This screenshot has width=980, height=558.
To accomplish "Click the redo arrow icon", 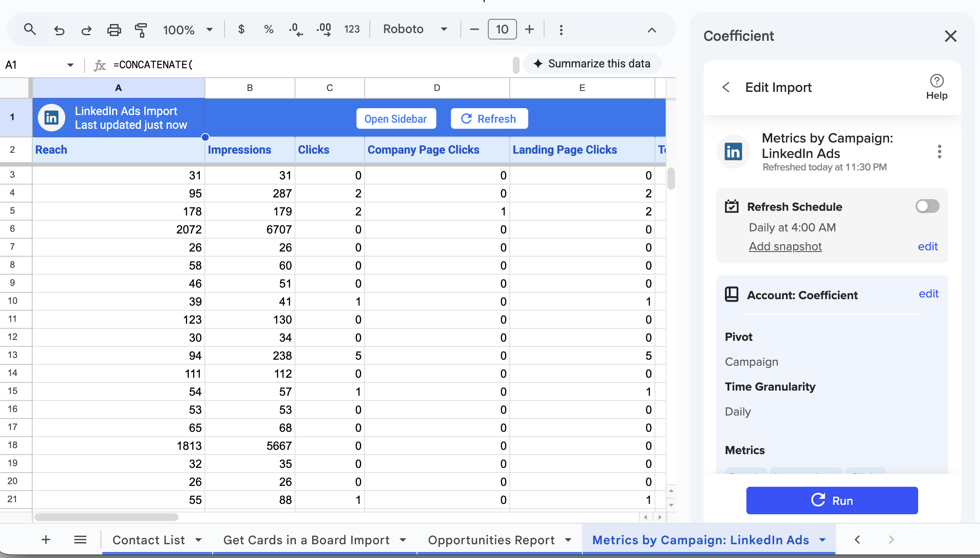I will coord(86,30).
